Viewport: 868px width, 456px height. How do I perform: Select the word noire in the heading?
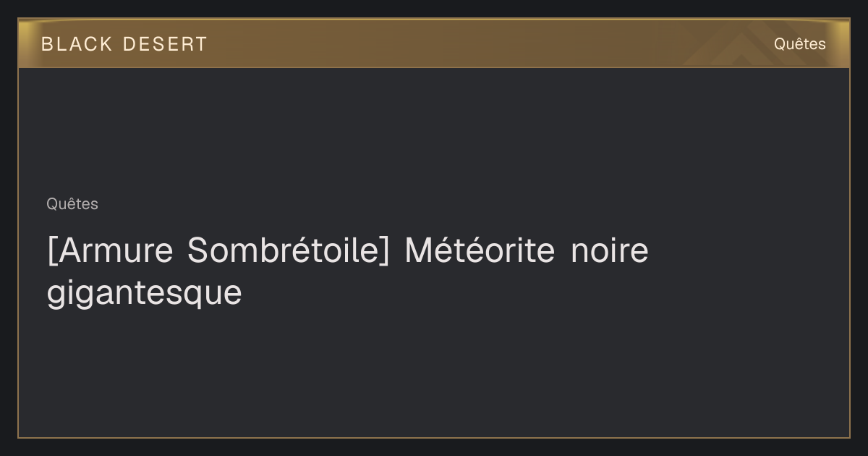pyautogui.click(x=610, y=250)
